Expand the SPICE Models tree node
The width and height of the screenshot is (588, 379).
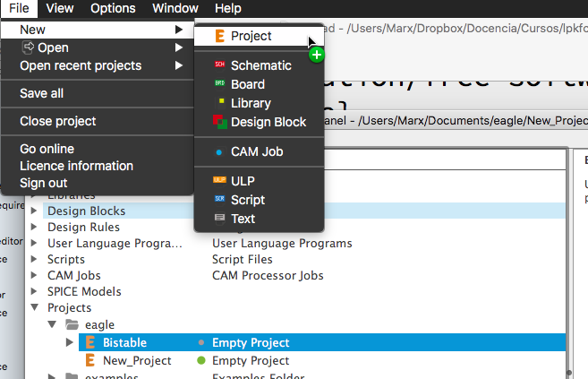pyautogui.click(x=35, y=291)
